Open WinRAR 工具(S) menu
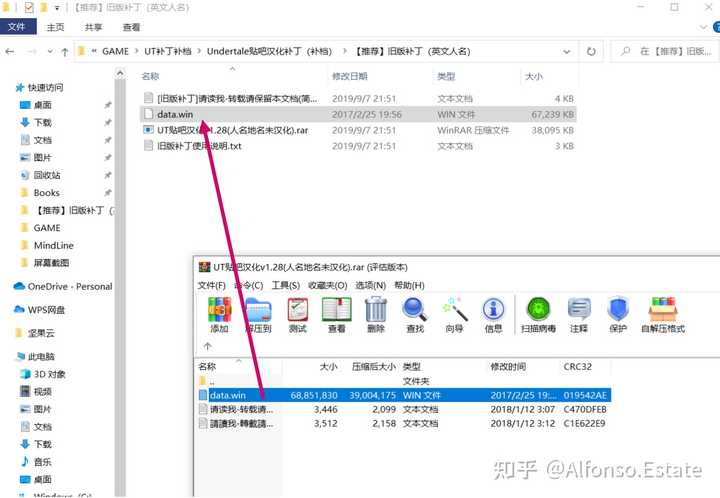The height and width of the screenshot is (498, 720). tap(286, 285)
